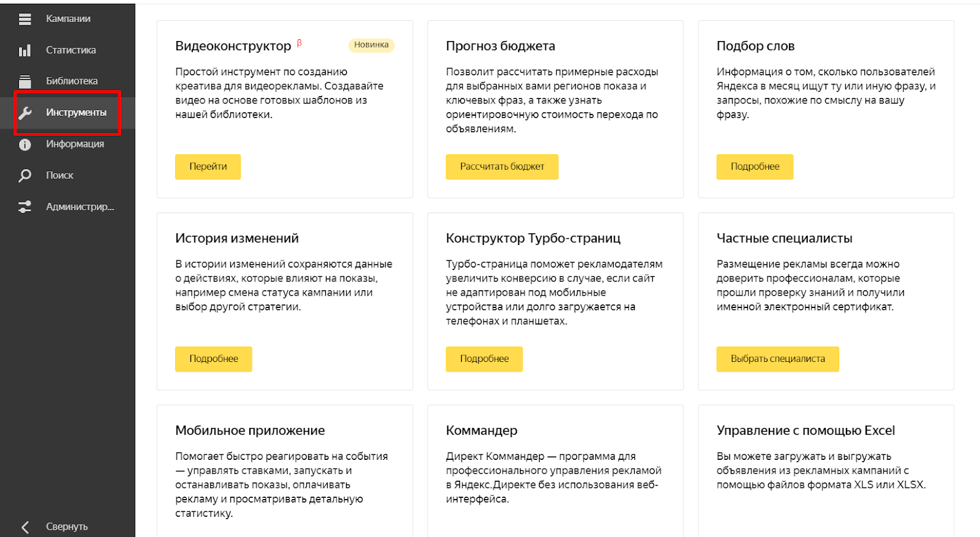Viewport: 980px width, 537px height.
Task: Click the Administration sliders icon
Action: click(x=25, y=207)
